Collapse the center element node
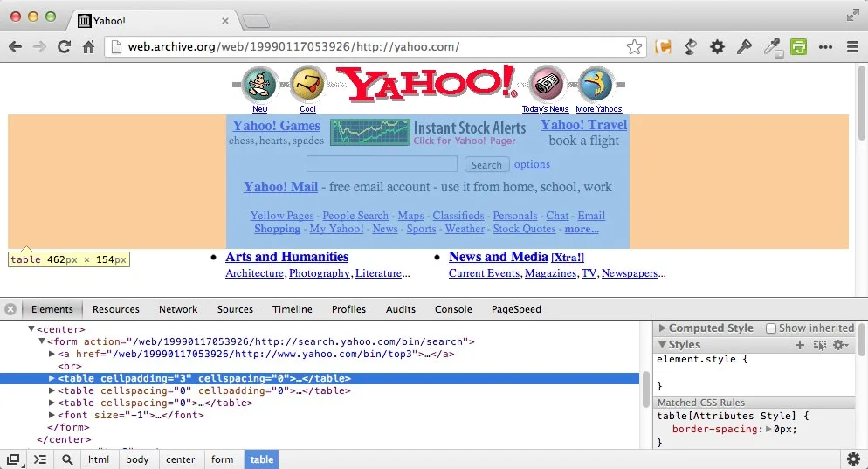The width and height of the screenshot is (868, 469). [x=31, y=329]
